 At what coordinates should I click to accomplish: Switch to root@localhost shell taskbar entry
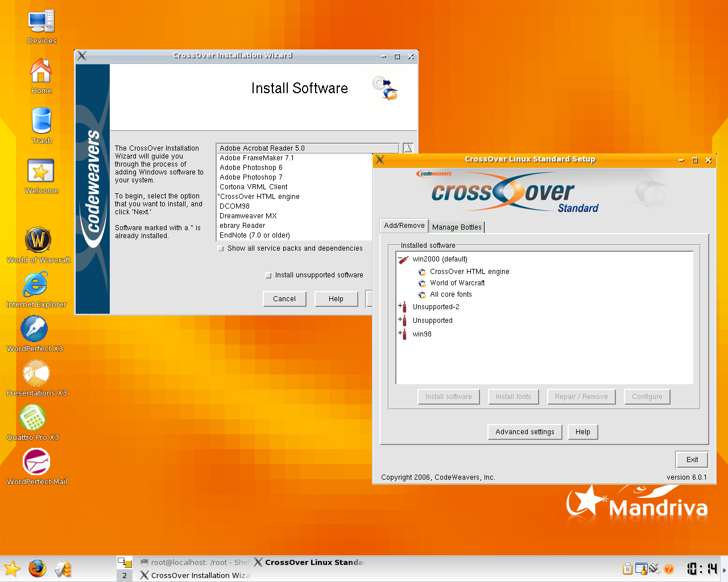pyautogui.click(x=194, y=562)
